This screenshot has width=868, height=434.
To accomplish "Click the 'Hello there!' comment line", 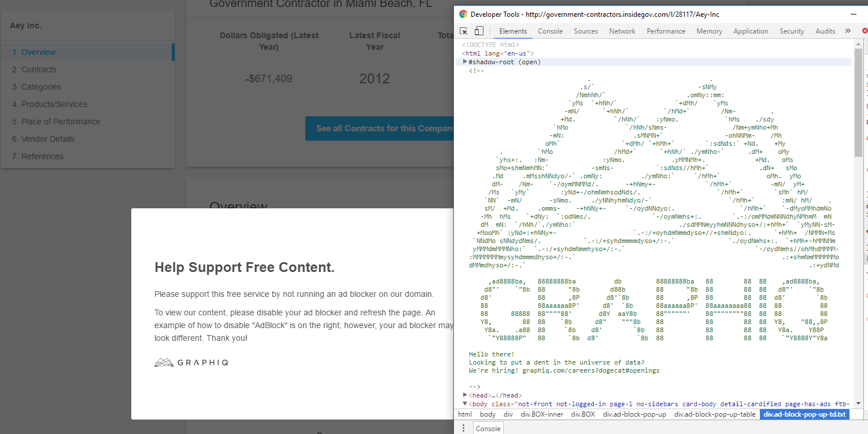I will pyautogui.click(x=492, y=354).
